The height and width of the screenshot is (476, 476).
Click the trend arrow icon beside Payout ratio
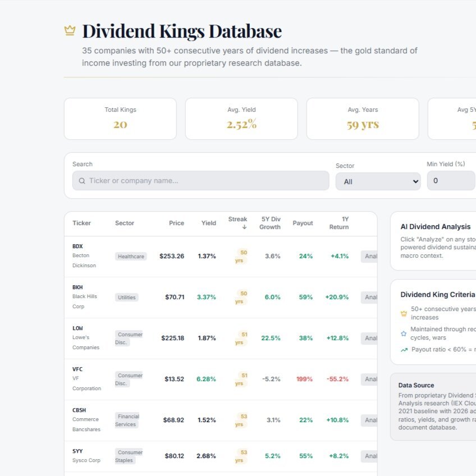(404, 350)
